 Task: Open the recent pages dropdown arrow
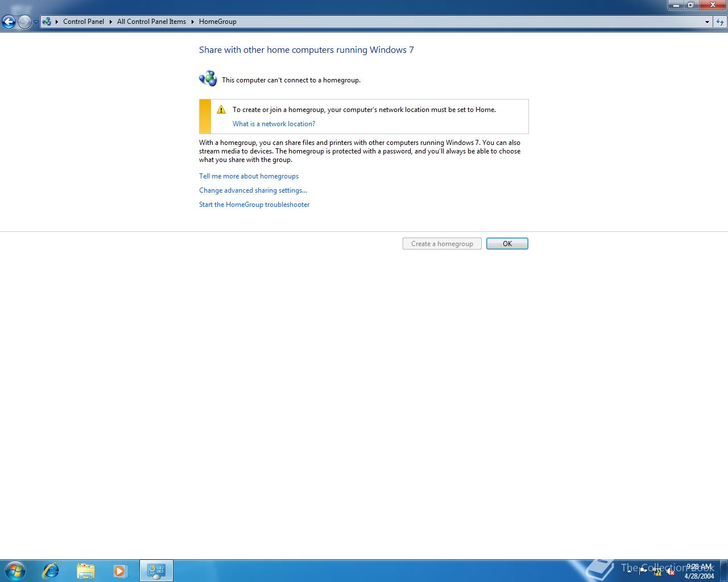[36, 22]
